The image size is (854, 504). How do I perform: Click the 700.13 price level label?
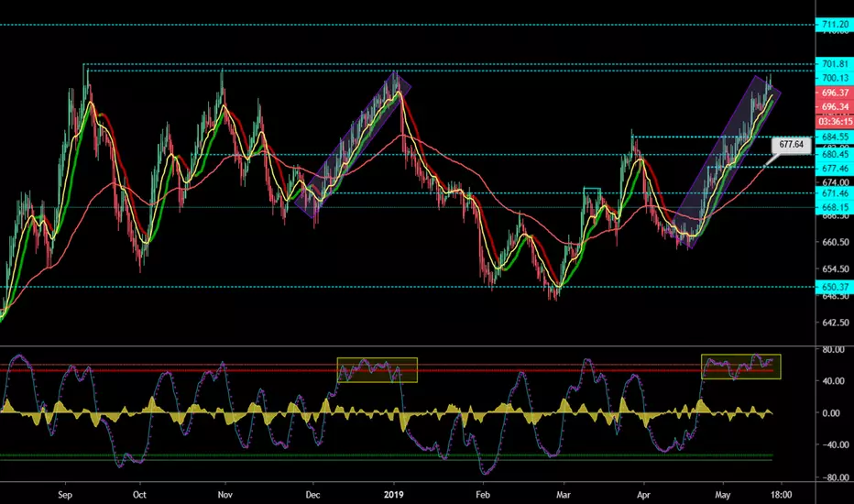tap(835, 78)
